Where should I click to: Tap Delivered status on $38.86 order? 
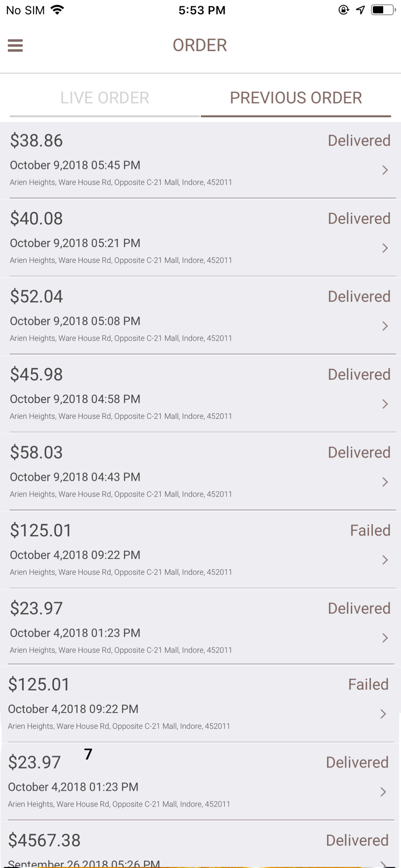click(x=359, y=141)
